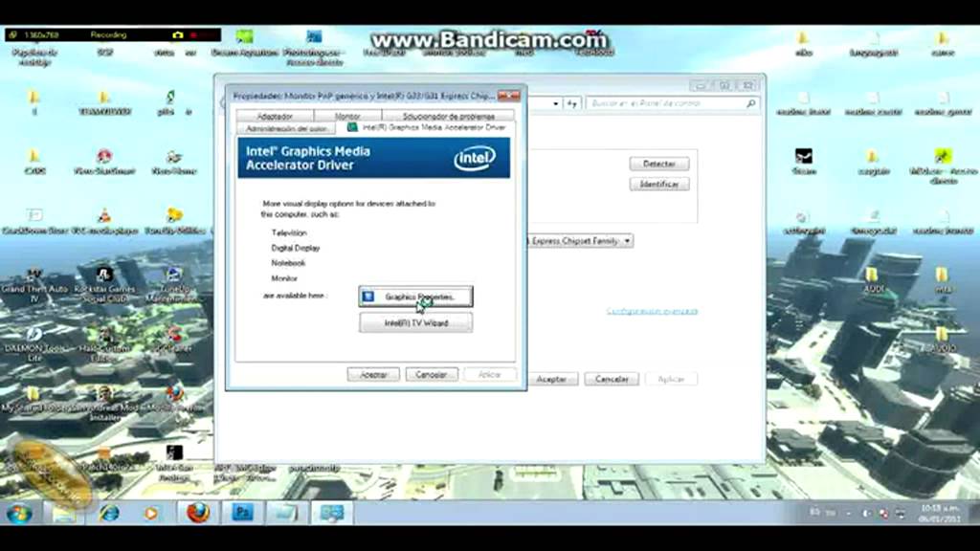Open the Solucionador de problemas tab
This screenshot has height=551, width=980.
(x=448, y=116)
